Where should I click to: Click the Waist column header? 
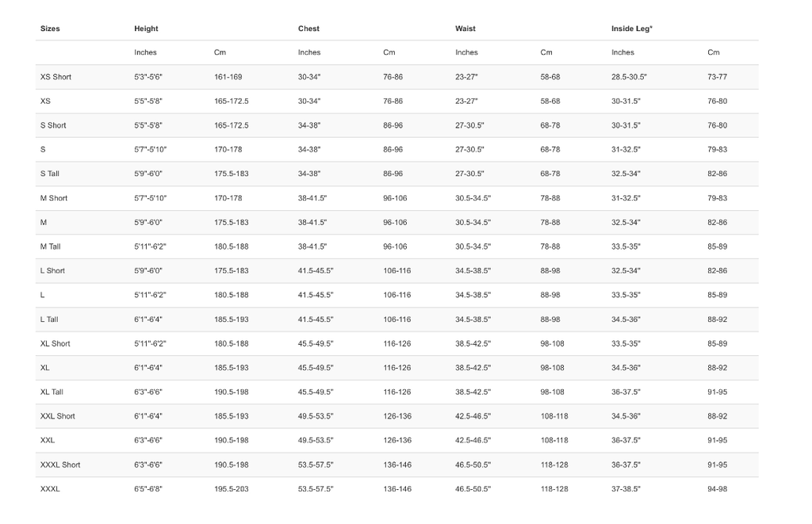pos(465,29)
